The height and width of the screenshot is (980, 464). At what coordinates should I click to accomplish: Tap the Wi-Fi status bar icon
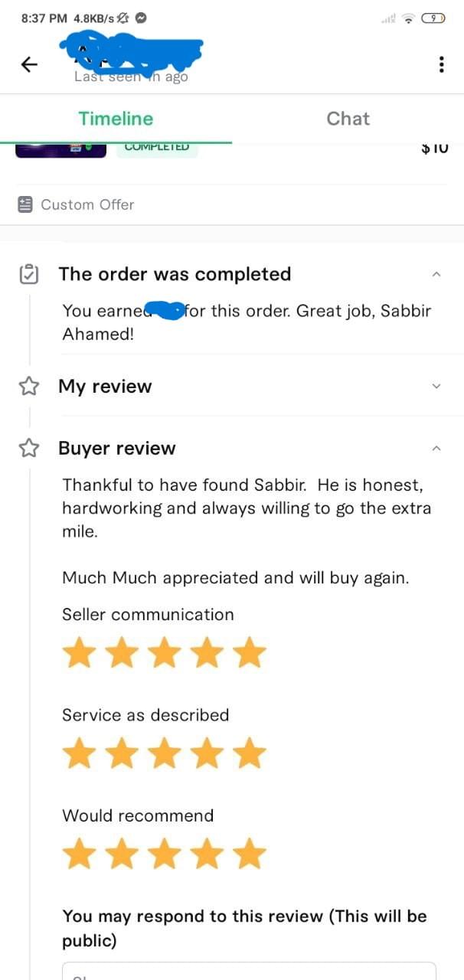tap(409, 18)
